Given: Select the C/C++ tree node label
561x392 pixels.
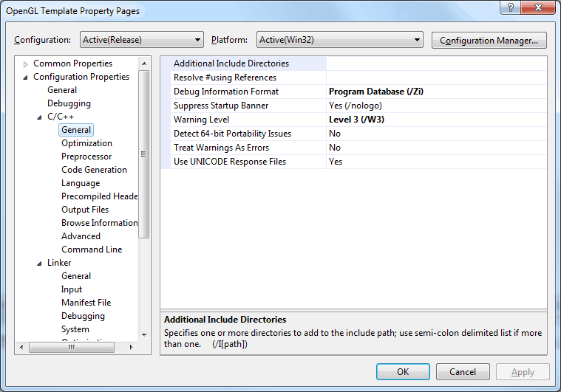Looking at the screenshot, I should click(61, 117).
